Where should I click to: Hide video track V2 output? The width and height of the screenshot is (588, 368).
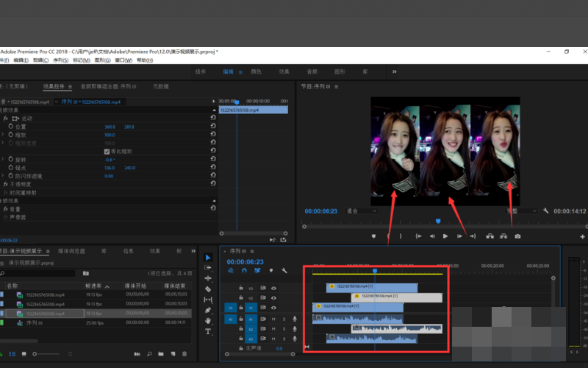(273, 298)
